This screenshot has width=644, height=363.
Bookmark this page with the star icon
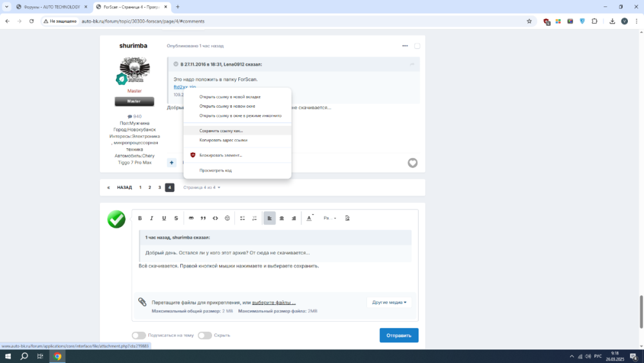pyautogui.click(x=529, y=21)
